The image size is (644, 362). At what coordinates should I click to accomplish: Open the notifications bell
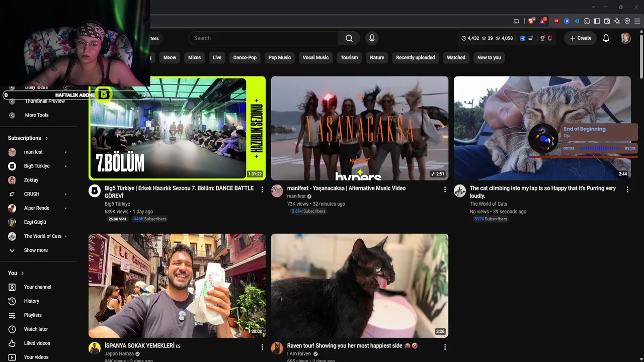click(x=606, y=38)
